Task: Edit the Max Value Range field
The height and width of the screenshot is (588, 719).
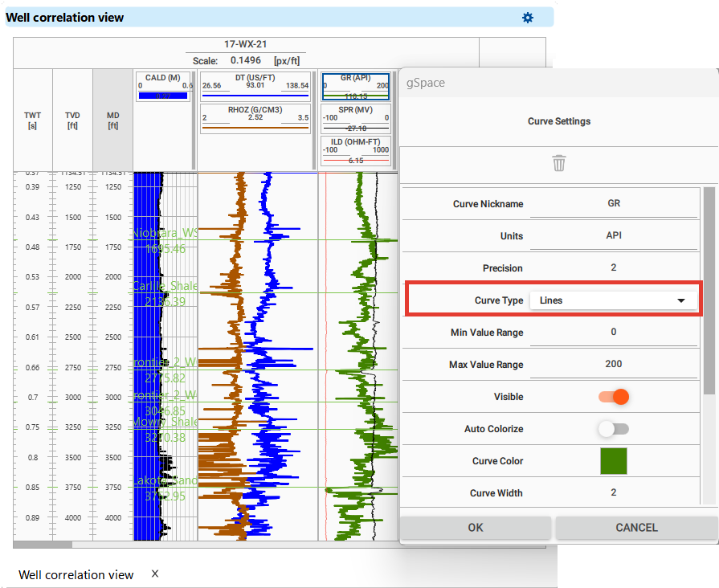Action: pos(614,365)
